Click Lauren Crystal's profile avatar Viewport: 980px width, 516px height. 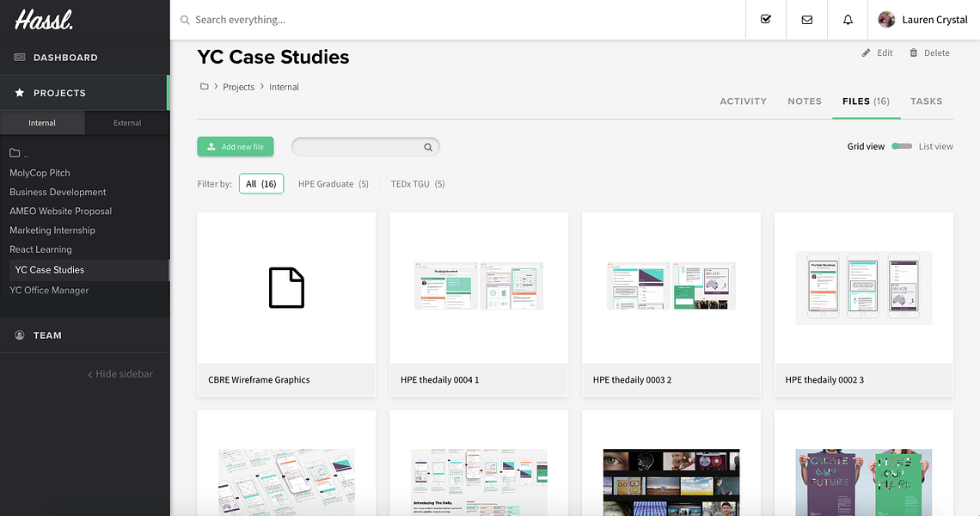(x=886, y=20)
